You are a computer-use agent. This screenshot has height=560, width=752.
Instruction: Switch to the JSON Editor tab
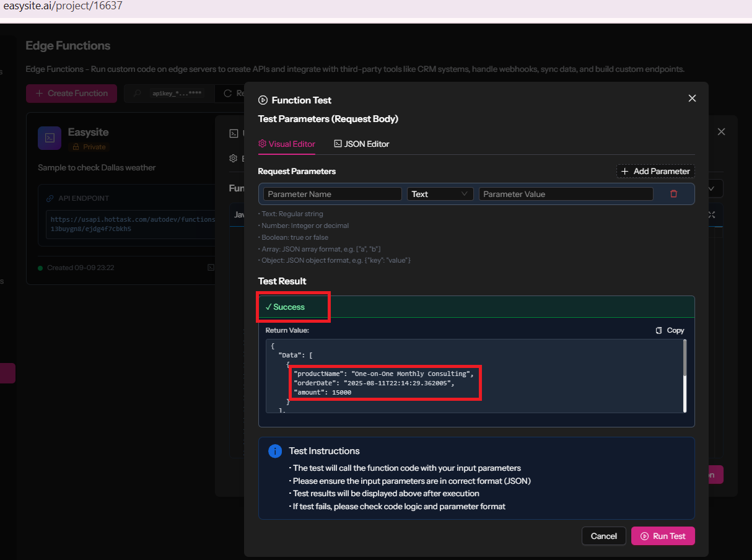pos(361,144)
